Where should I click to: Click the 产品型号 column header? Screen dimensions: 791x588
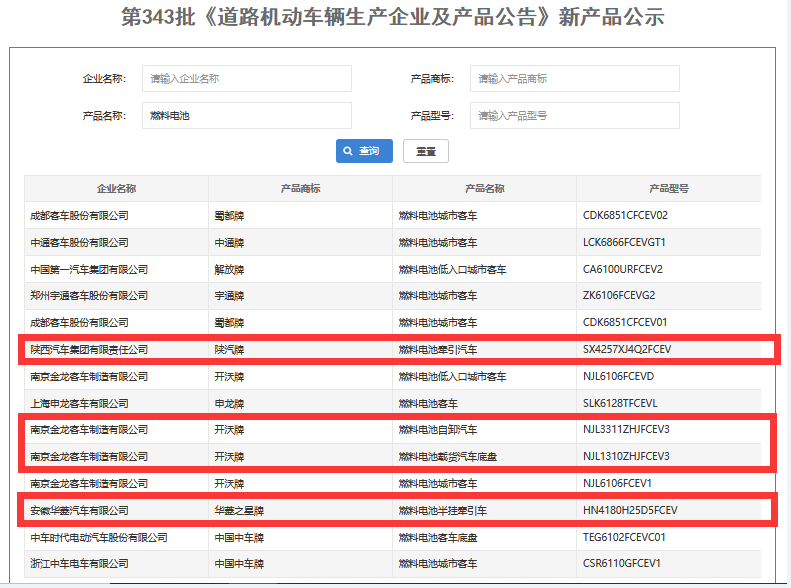(x=669, y=189)
